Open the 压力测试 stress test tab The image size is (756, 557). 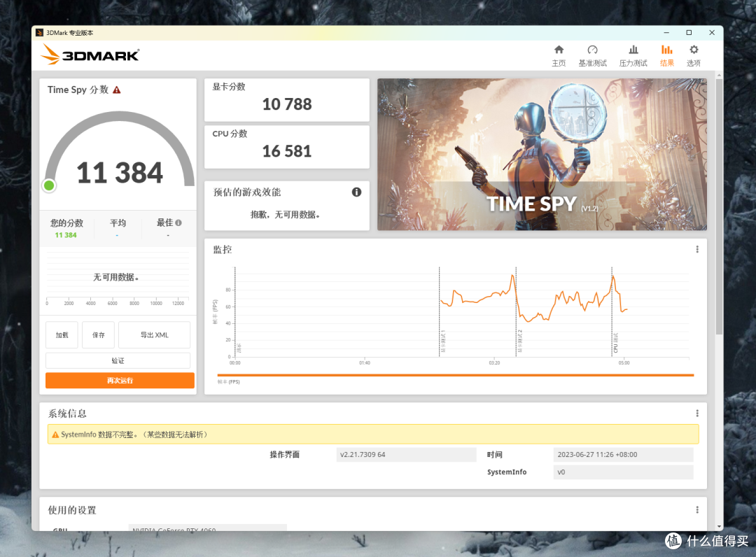point(633,55)
